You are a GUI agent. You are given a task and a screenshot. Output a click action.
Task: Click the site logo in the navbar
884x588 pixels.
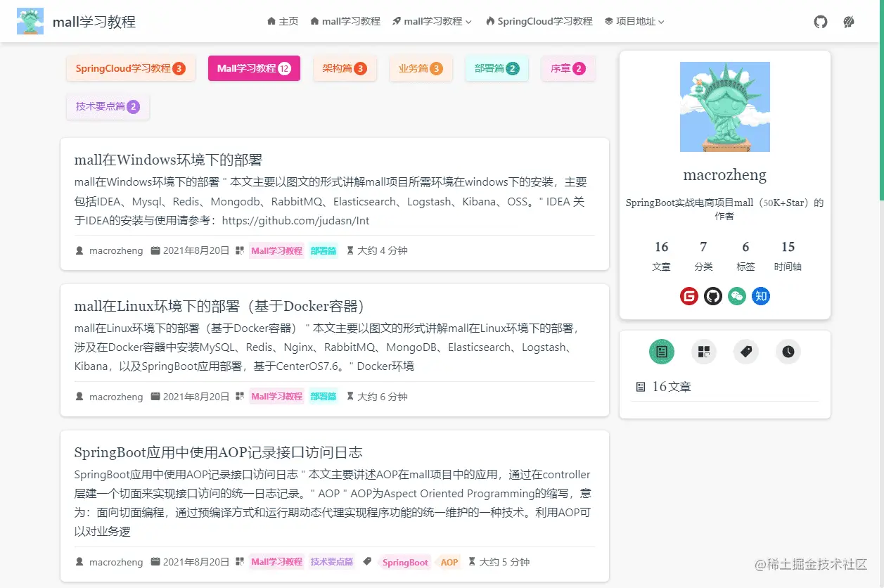[x=30, y=21]
